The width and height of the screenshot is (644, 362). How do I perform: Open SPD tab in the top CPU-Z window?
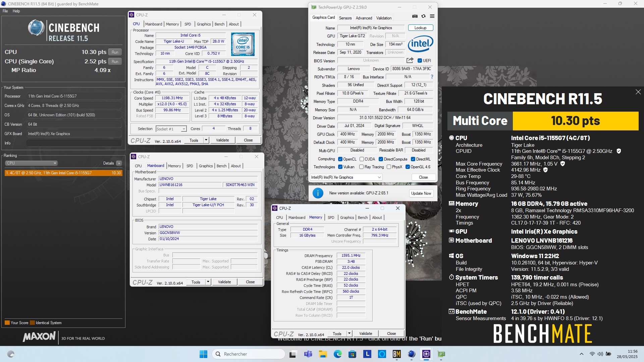[x=188, y=24]
